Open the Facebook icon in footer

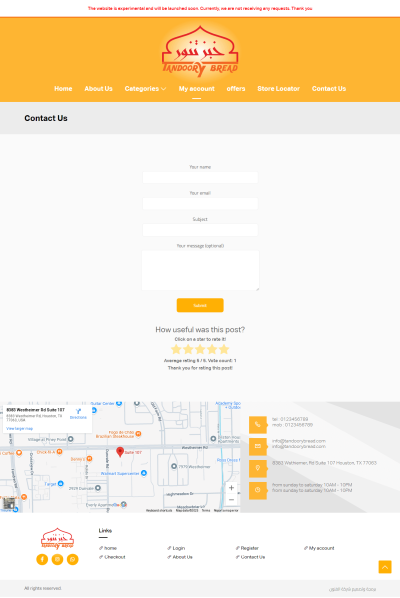pyautogui.click(x=42, y=559)
